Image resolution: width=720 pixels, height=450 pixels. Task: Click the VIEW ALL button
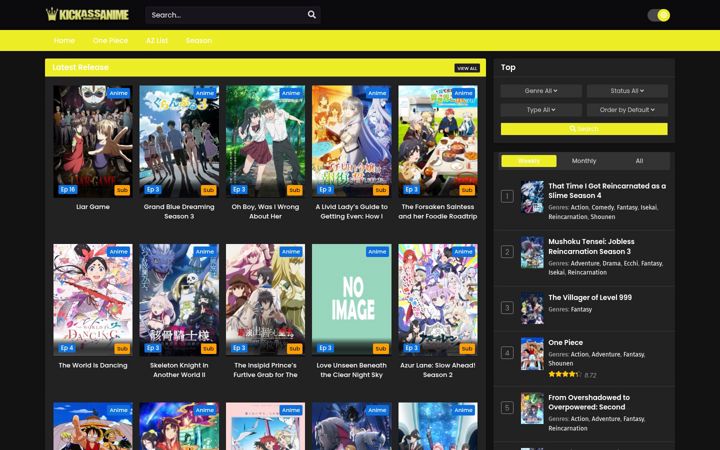467,68
